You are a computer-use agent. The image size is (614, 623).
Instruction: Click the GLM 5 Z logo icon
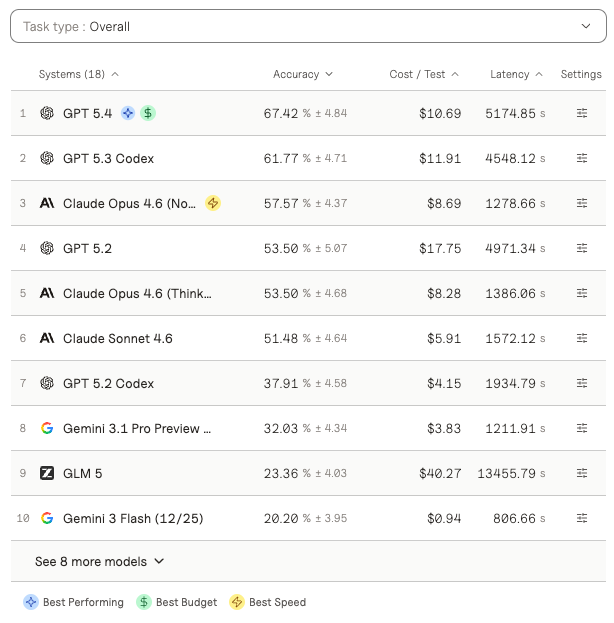(x=47, y=473)
